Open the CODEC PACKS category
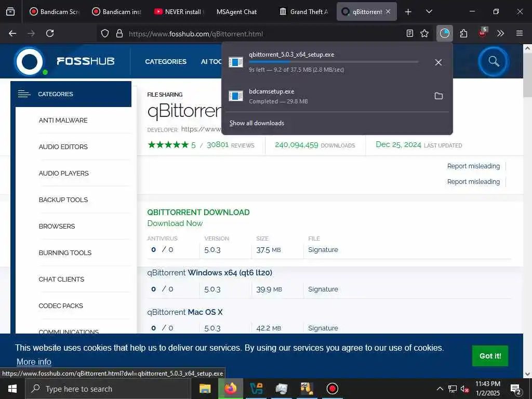Viewport: 532px width, 399px height. [x=61, y=305]
